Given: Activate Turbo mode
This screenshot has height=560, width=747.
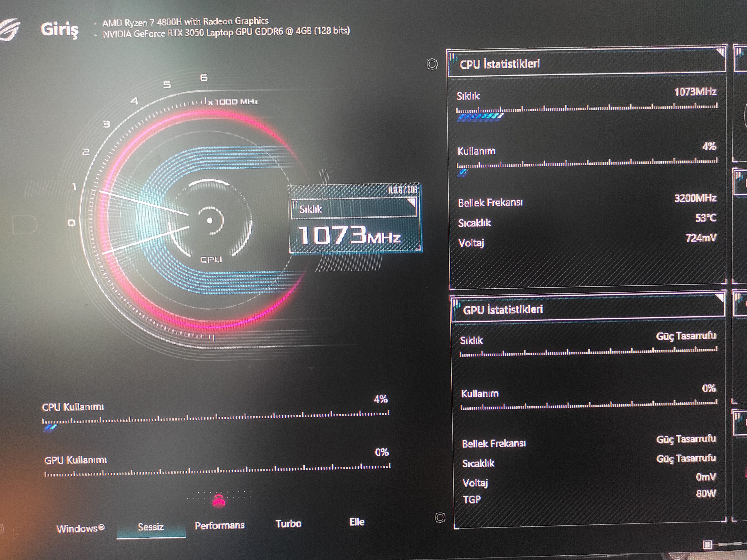Looking at the screenshot, I should pyautogui.click(x=288, y=524).
